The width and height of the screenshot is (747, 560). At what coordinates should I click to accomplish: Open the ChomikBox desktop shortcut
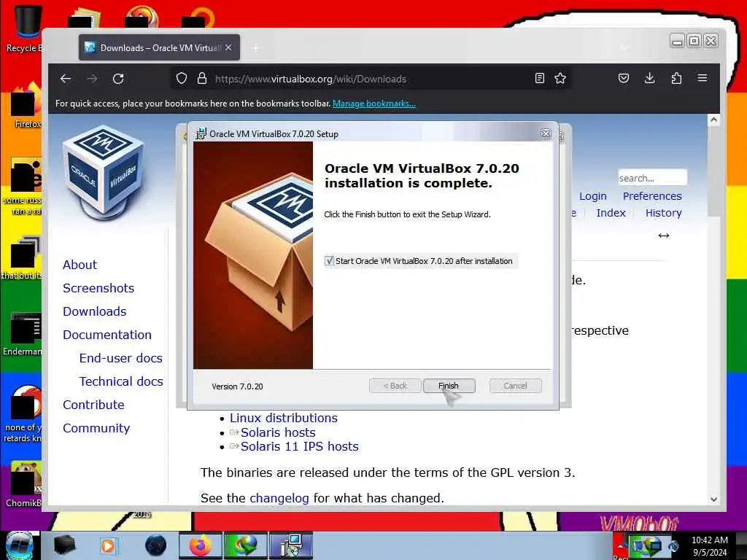pos(24,484)
